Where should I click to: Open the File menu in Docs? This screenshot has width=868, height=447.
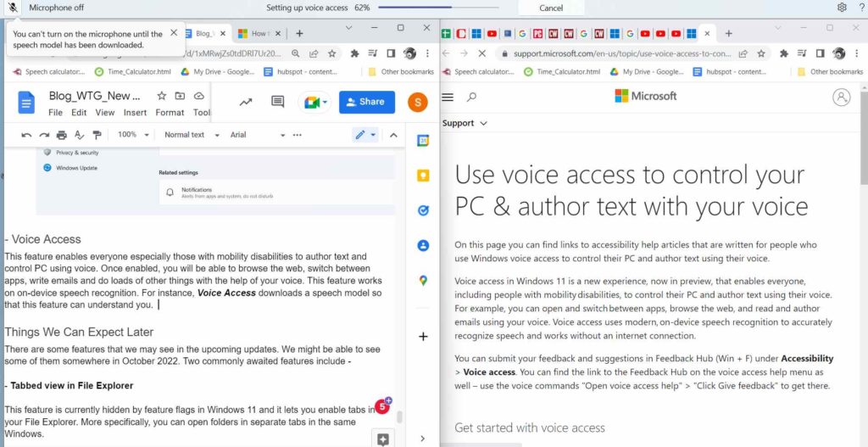click(x=55, y=113)
